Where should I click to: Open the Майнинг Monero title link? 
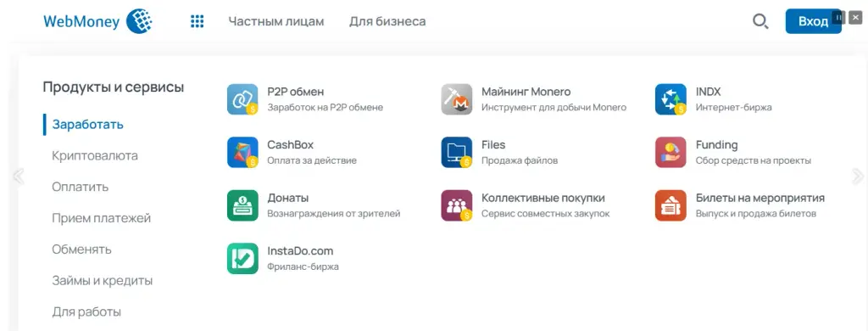tap(526, 92)
